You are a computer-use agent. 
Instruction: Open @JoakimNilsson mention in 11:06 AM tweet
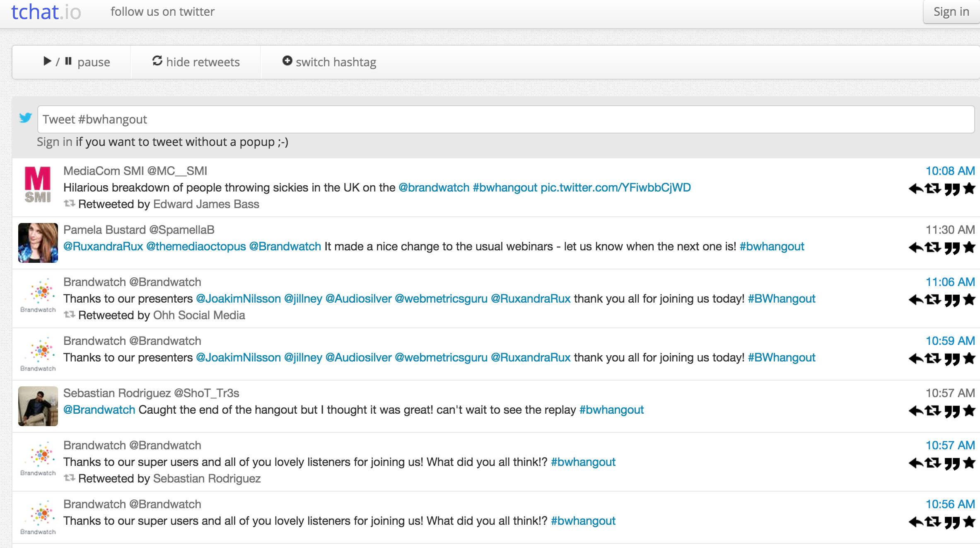(238, 298)
